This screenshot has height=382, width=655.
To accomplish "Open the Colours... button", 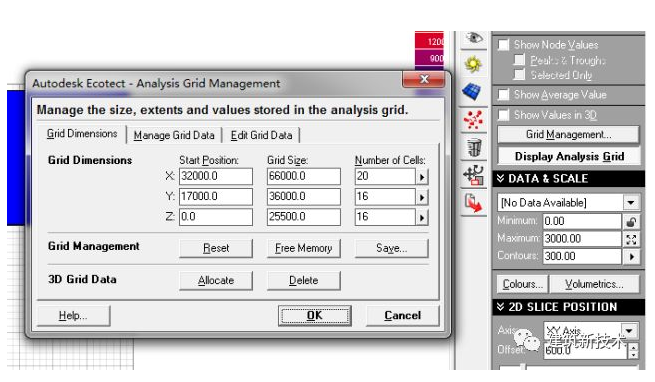I will (x=522, y=284).
